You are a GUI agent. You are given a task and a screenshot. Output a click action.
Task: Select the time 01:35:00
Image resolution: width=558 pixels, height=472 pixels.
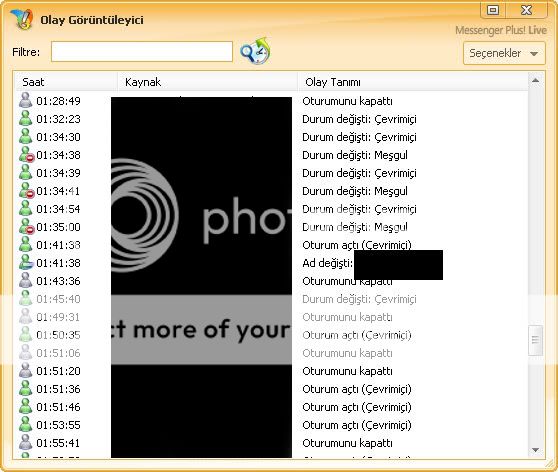point(58,227)
